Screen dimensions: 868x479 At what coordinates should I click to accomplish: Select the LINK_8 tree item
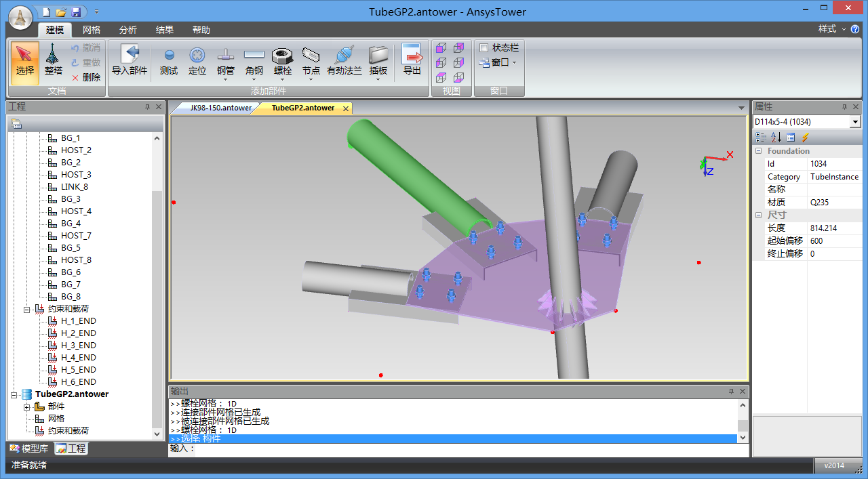(75, 187)
